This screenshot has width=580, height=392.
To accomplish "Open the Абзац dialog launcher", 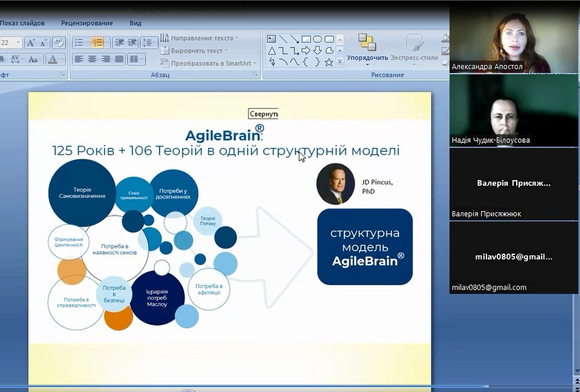I will click(x=255, y=75).
